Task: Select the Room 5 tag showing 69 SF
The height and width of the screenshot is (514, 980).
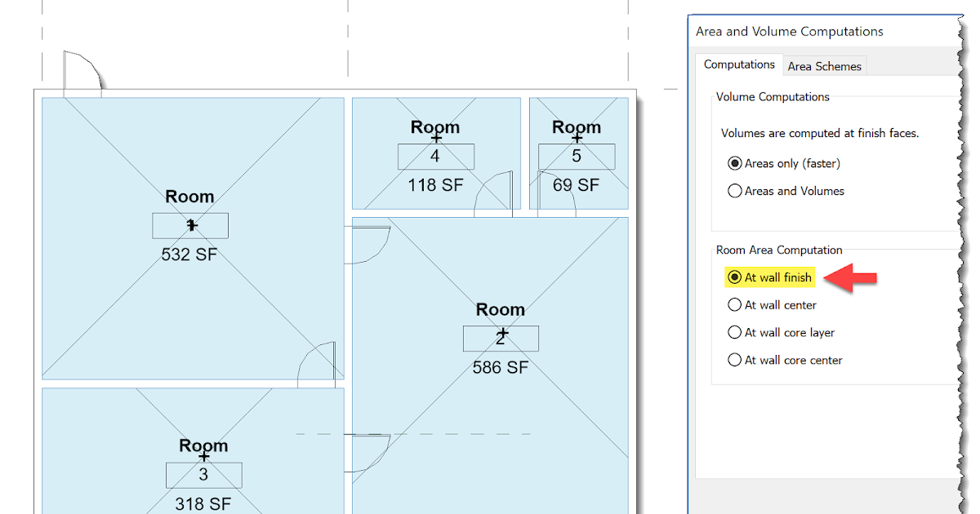Action: click(x=577, y=156)
